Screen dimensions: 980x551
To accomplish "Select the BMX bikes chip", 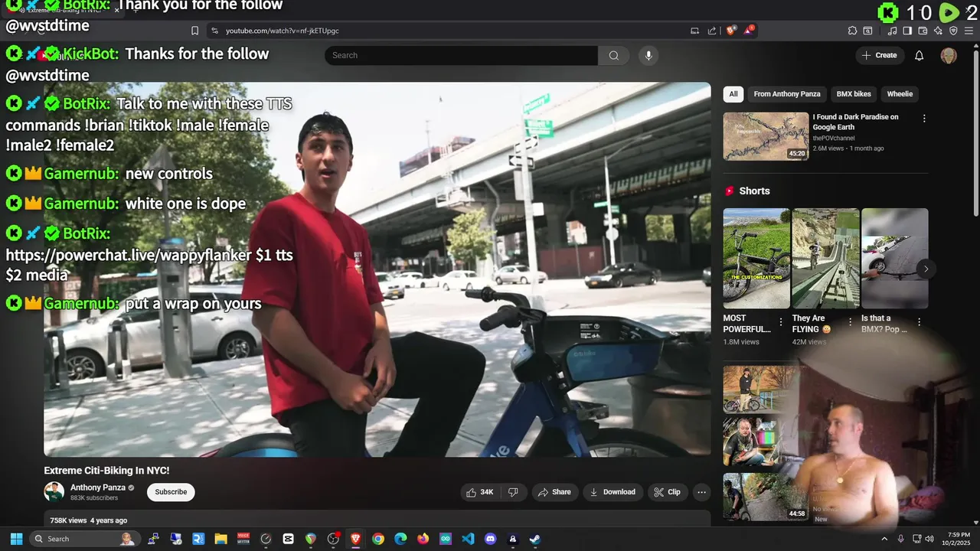I will (854, 94).
